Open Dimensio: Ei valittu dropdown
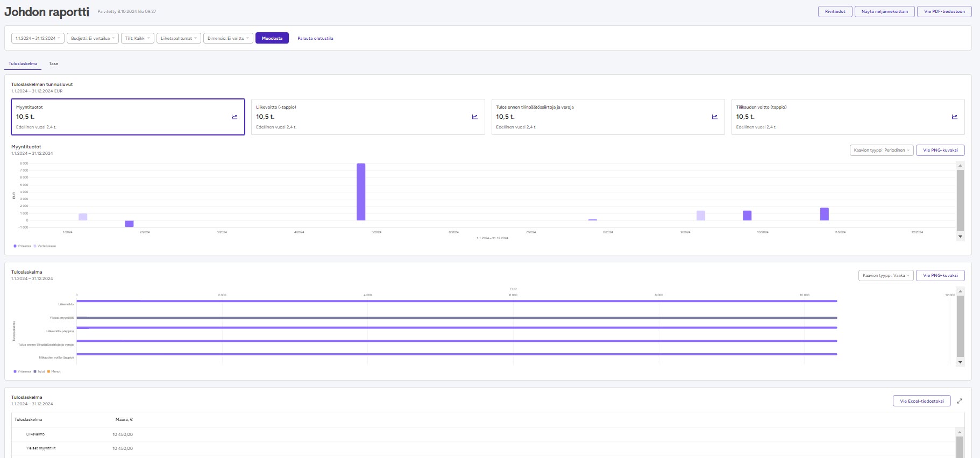The height and width of the screenshot is (458, 980). click(228, 38)
